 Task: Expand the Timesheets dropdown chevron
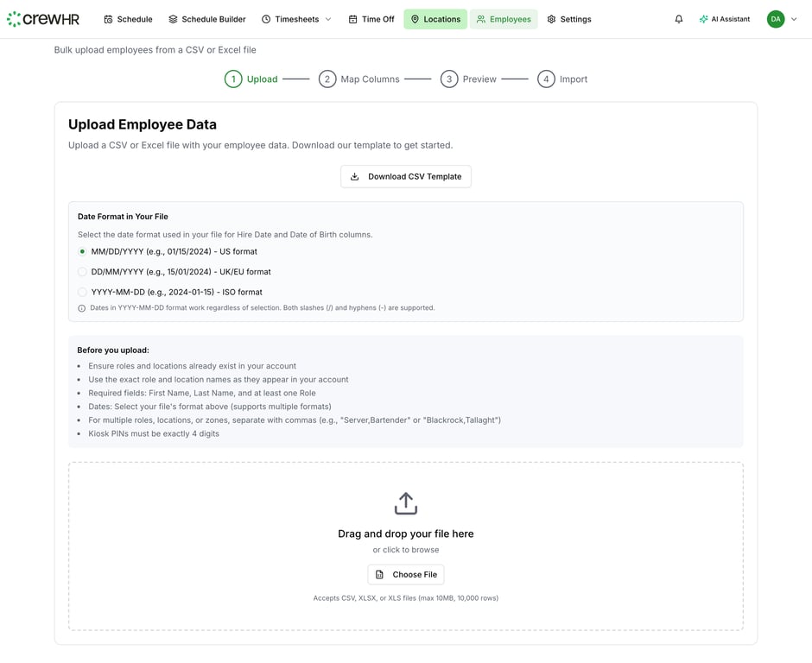click(x=328, y=19)
